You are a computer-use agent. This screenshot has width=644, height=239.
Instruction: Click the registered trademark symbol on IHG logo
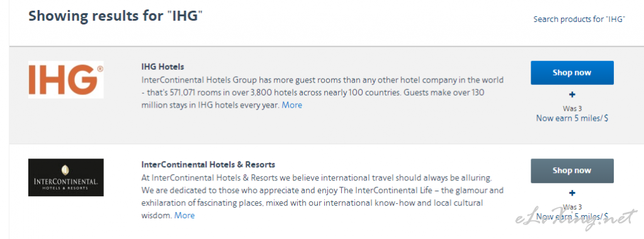100,69
